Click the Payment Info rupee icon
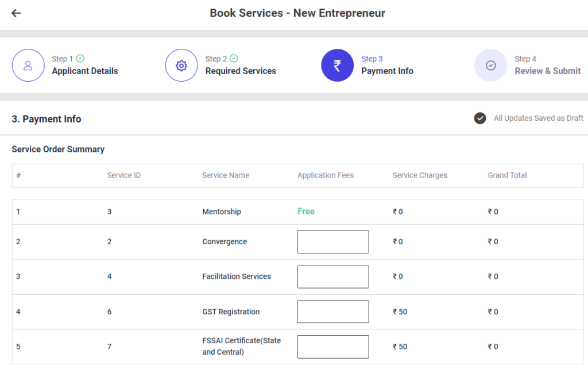Viewport: 588px width, 365px height. [x=337, y=66]
